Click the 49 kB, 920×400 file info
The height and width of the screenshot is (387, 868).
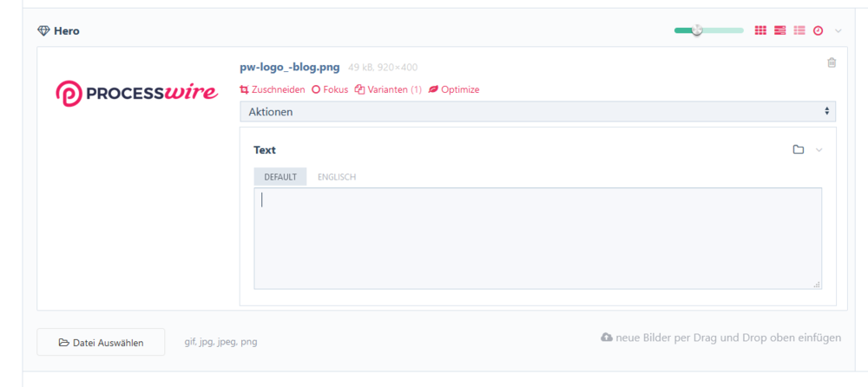point(383,68)
